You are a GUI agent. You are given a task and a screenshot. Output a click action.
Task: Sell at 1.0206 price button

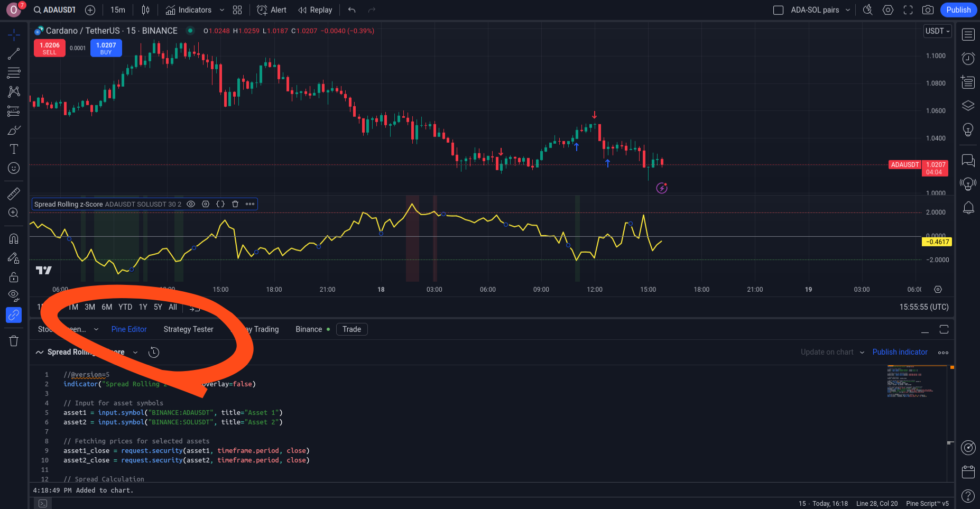(50, 48)
